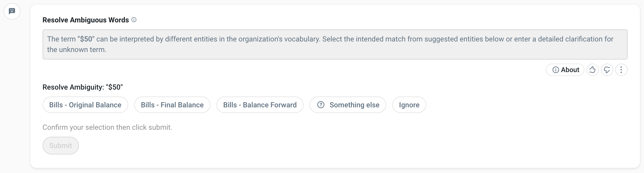Select the "Bills - Original Balance" option

(85, 105)
